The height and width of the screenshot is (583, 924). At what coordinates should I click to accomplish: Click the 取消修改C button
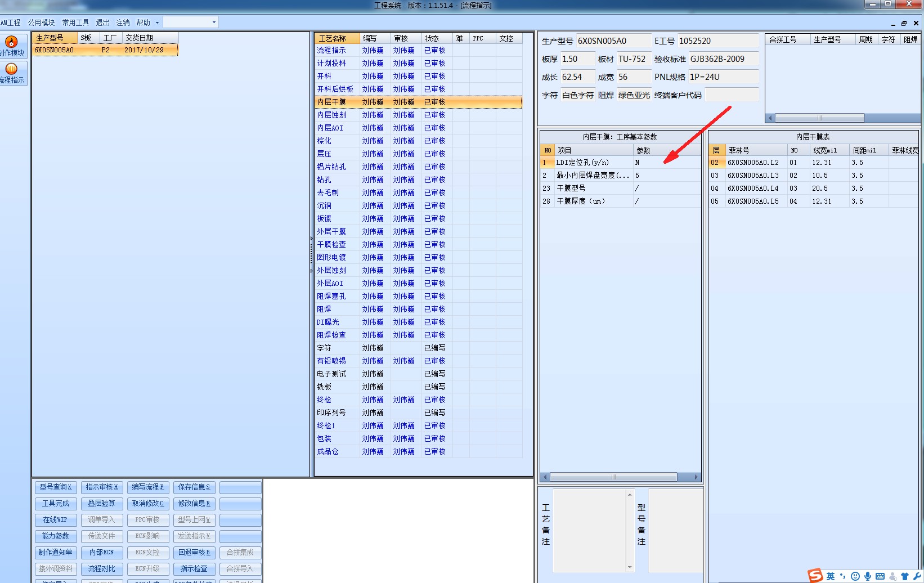point(148,504)
